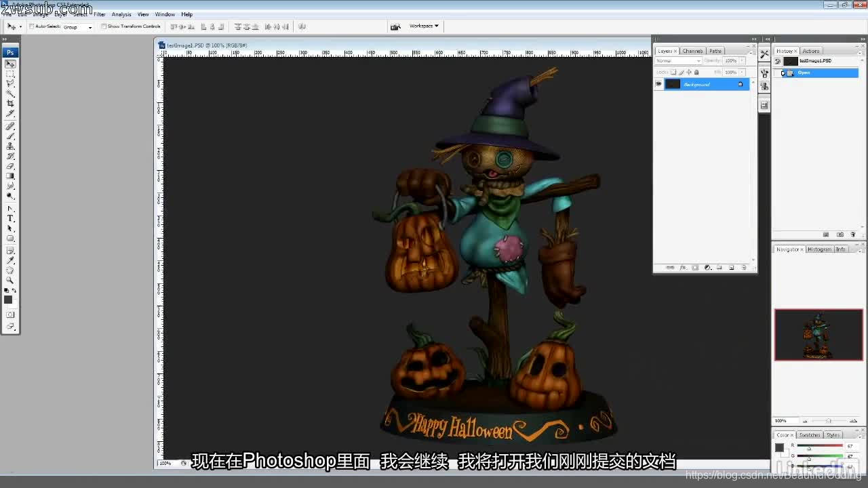The height and width of the screenshot is (488, 868).
Task: Toggle Quick Mask mode button
Action: (x=10, y=314)
